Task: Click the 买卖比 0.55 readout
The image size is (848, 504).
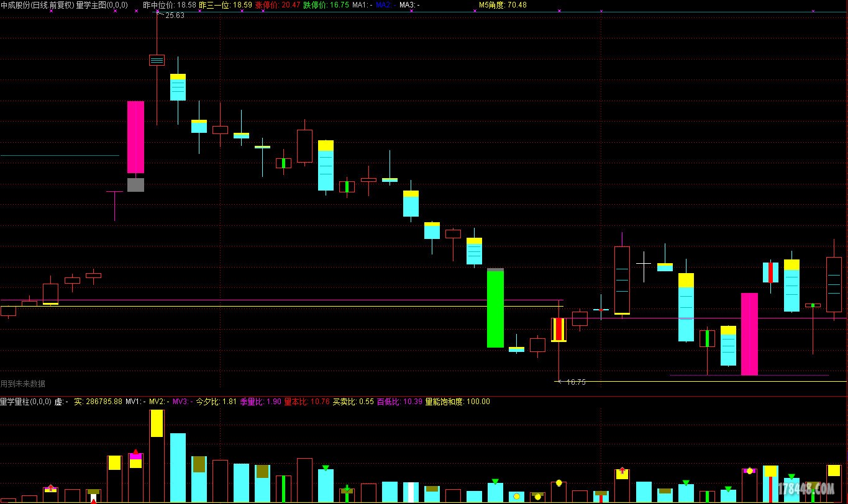Action: 353,402
